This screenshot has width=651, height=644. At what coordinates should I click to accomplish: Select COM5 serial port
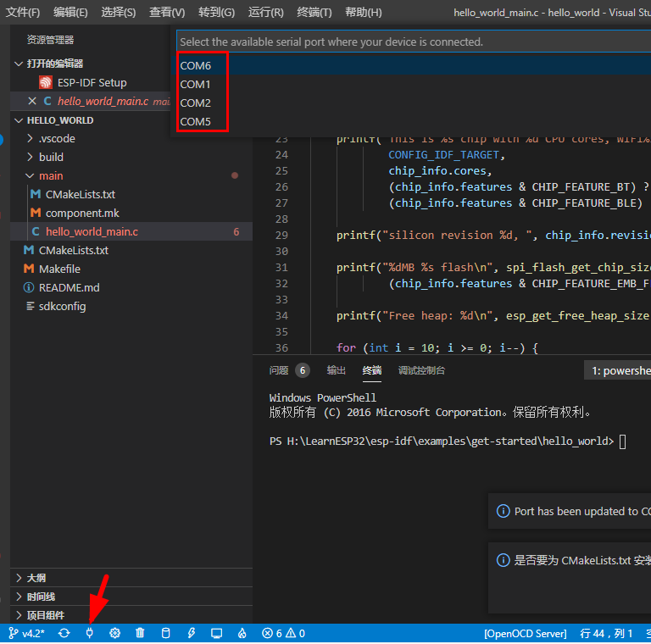410,121
